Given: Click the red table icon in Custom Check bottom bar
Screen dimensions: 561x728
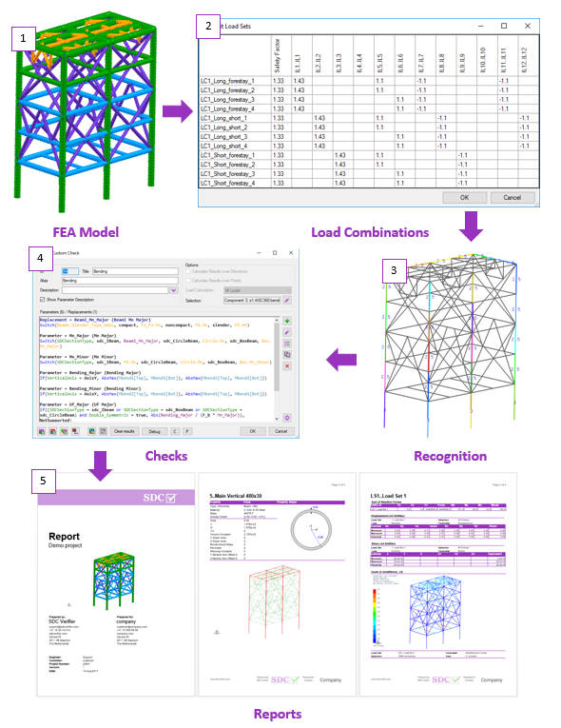Looking at the screenshot, I should 53,431.
